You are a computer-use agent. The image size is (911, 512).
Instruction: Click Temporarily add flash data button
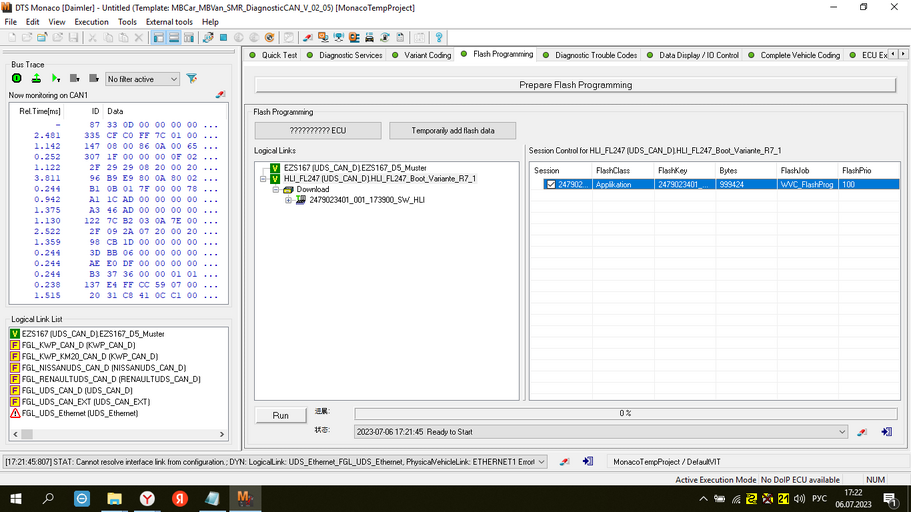point(453,131)
